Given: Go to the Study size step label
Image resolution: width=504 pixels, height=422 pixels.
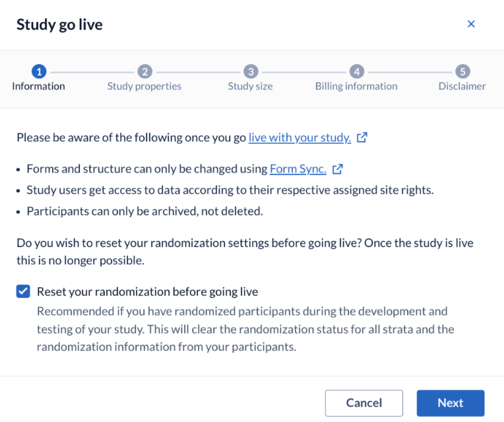Looking at the screenshot, I should click(251, 87).
